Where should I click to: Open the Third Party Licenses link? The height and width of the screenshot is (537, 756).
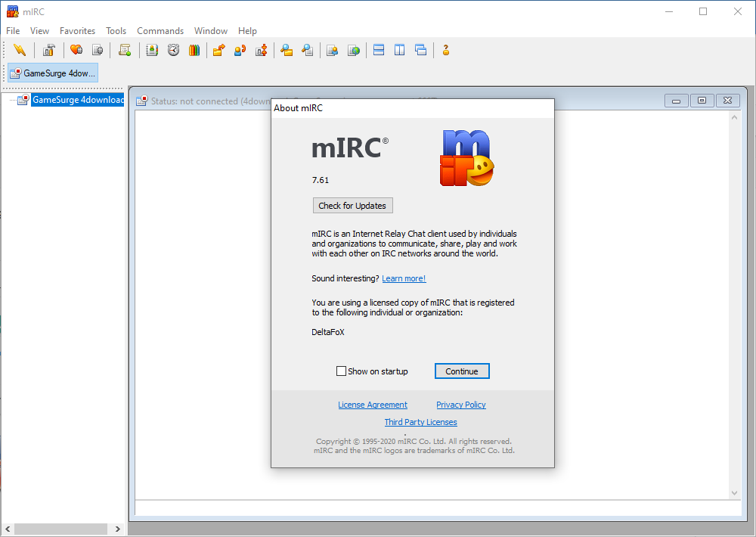pos(421,422)
